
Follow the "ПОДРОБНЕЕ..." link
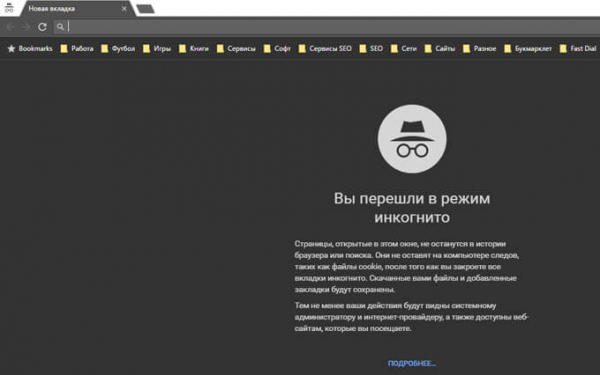click(x=412, y=363)
